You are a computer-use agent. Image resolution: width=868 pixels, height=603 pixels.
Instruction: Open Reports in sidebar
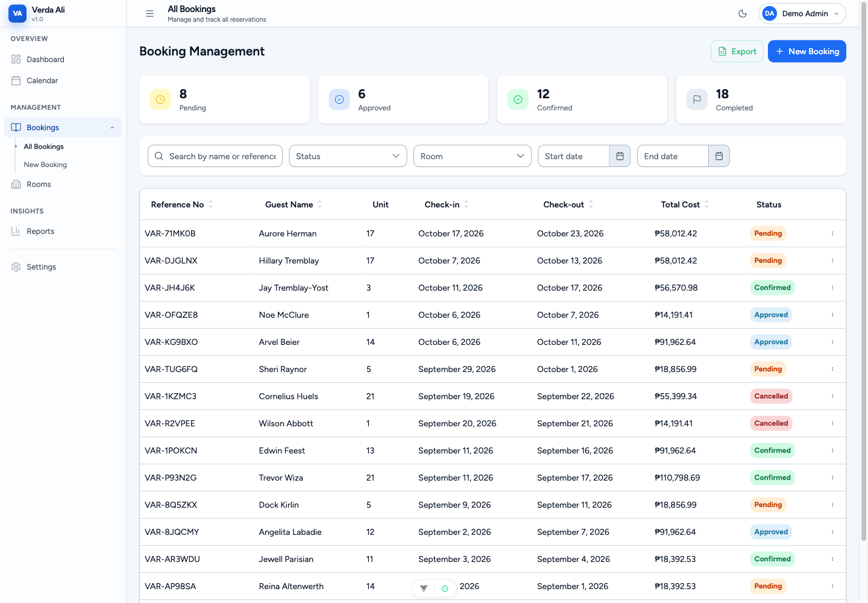pos(63,231)
